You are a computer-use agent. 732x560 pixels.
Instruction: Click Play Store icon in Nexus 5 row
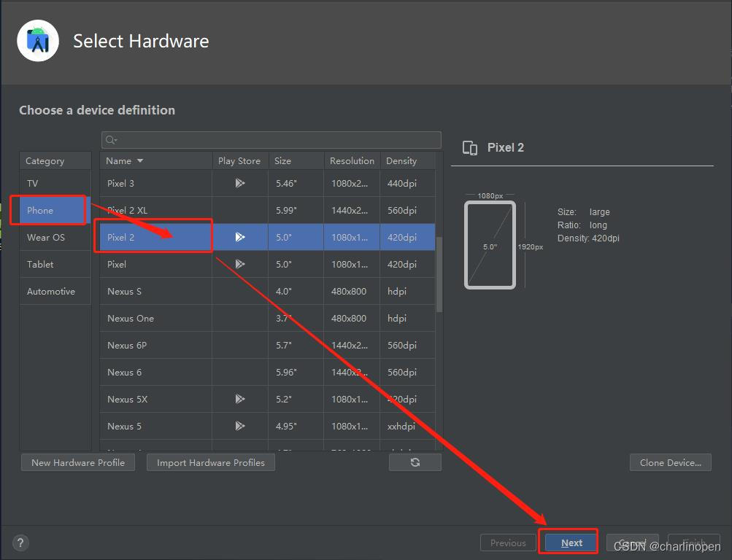[x=240, y=426]
